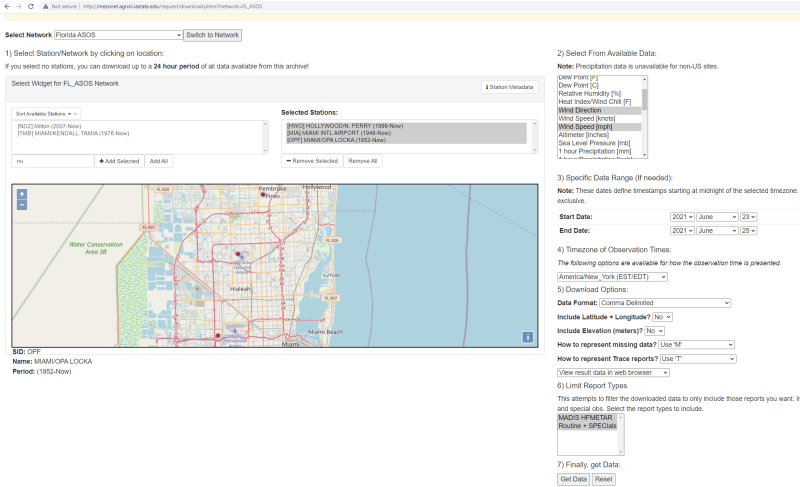800x487 pixels.
Task: Open the map attribution info icon
Action: tap(528, 337)
